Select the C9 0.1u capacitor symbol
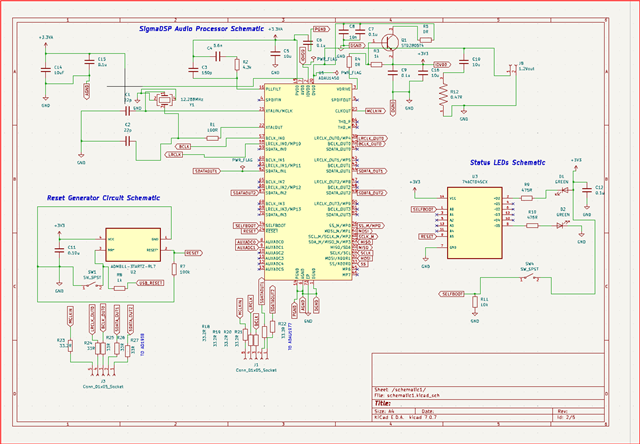Screen dimensions: 640x444 coord(393,73)
